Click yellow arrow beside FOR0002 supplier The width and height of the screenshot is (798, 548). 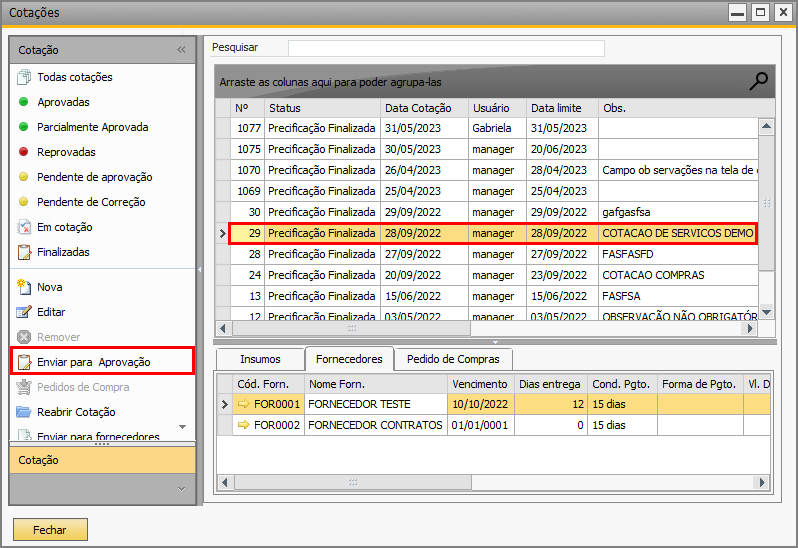[244, 424]
